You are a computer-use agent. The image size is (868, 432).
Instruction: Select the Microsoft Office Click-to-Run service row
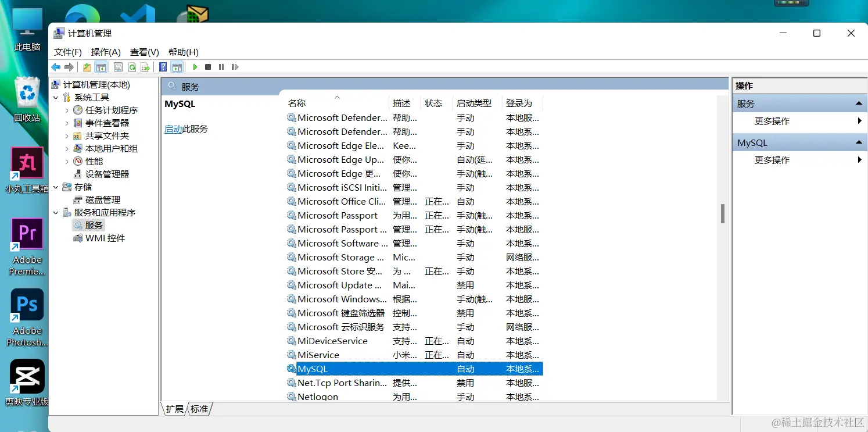coord(414,202)
